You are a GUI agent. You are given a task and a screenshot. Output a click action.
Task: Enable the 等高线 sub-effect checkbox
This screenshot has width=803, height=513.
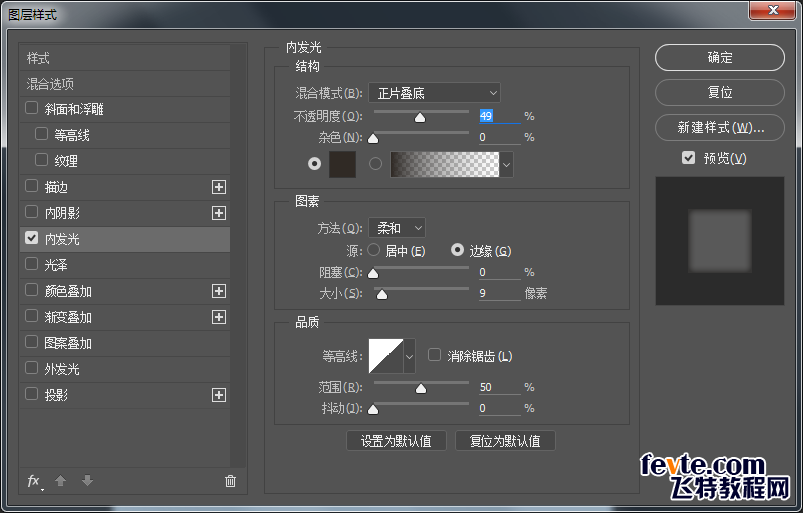(x=41, y=134)
